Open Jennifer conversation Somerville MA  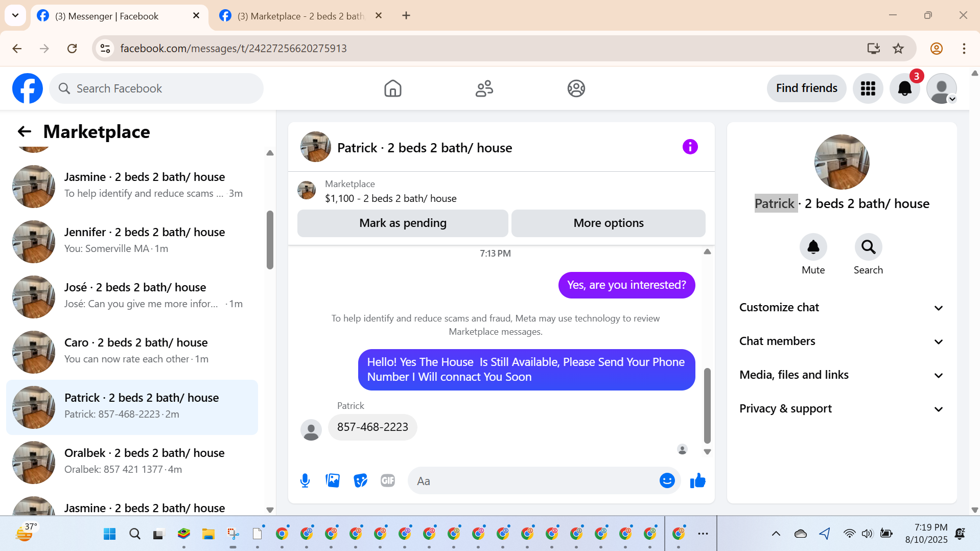tap(132, 241)
